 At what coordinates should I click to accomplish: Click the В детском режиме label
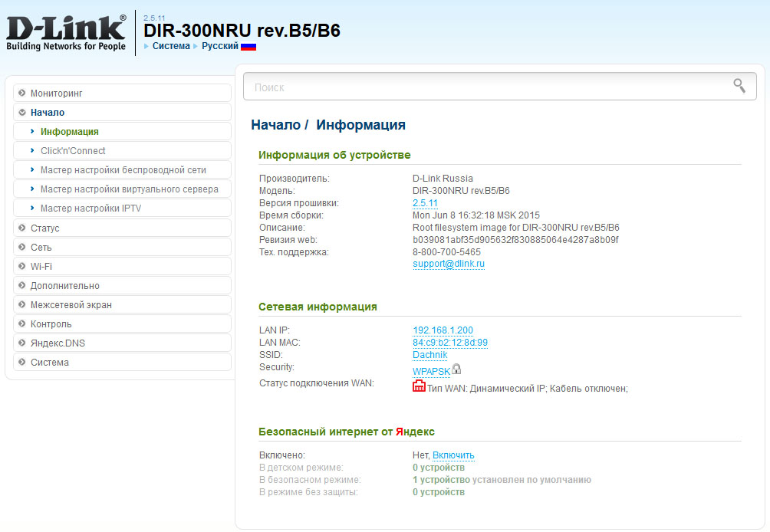pyautogui.click(x=301, y=467)
